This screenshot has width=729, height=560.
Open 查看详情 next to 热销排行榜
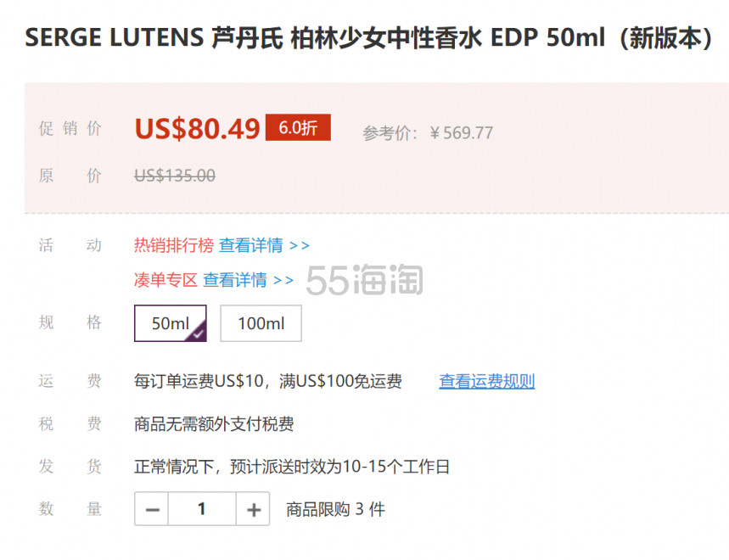coord(251,245)
